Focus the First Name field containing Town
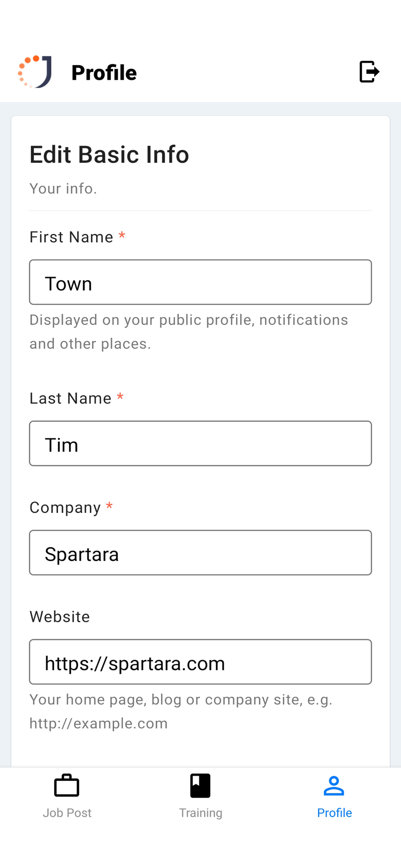 [200, 283]
